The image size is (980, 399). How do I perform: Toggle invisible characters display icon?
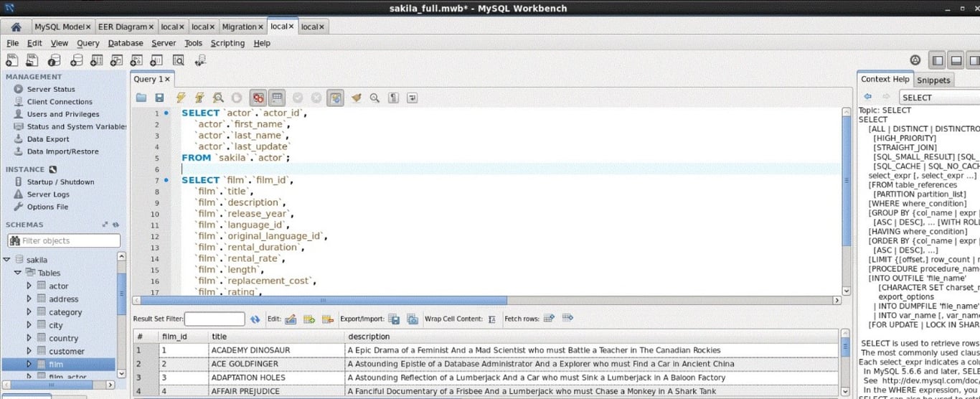(393, 98)
